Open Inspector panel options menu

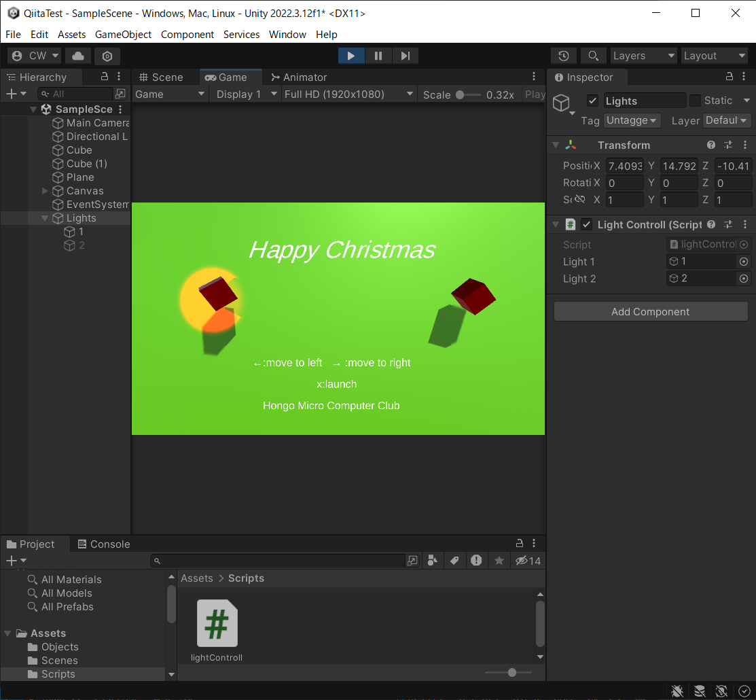[744, 76]
